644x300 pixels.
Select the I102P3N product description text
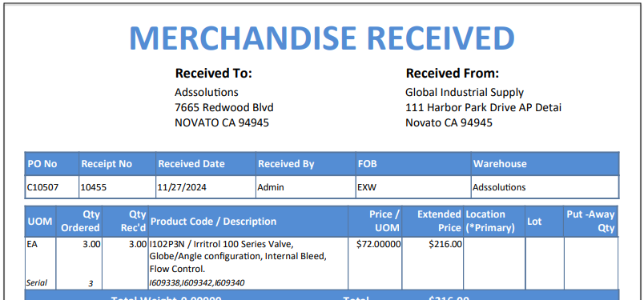[238, 257]
